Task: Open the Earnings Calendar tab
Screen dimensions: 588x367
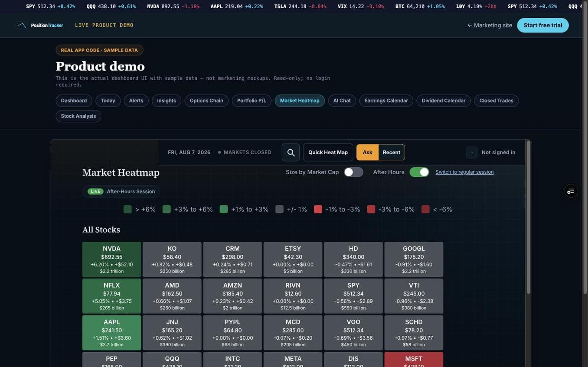Action: [386, 101]
